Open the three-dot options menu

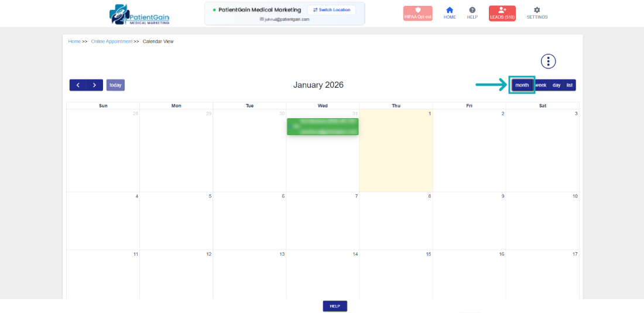pos(549,61)
